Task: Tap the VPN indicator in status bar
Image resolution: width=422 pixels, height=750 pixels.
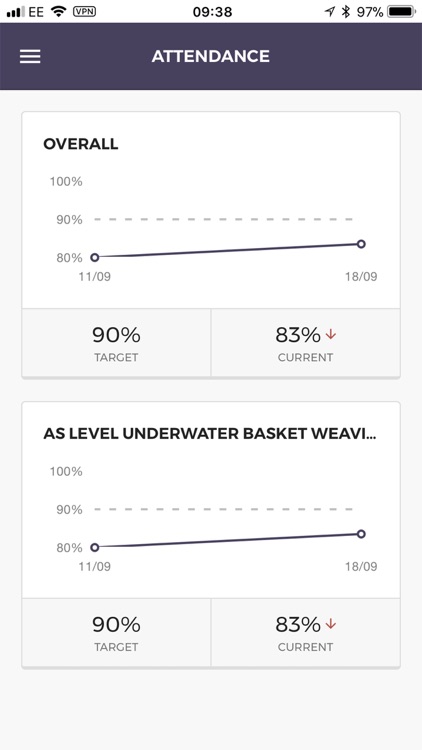Action: [84, 11]
